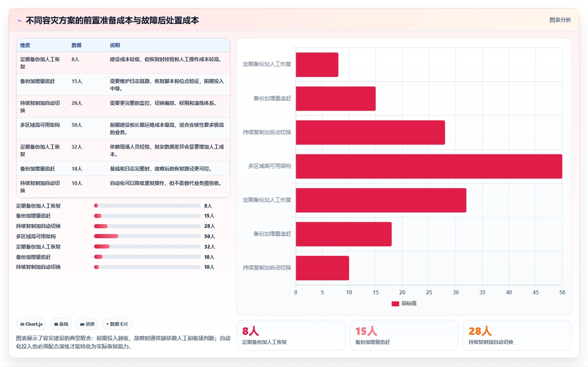Open the 15人 备份加增量追赶 summary card
The height and width of the screenshot is (367, 588).
(404, 335)
